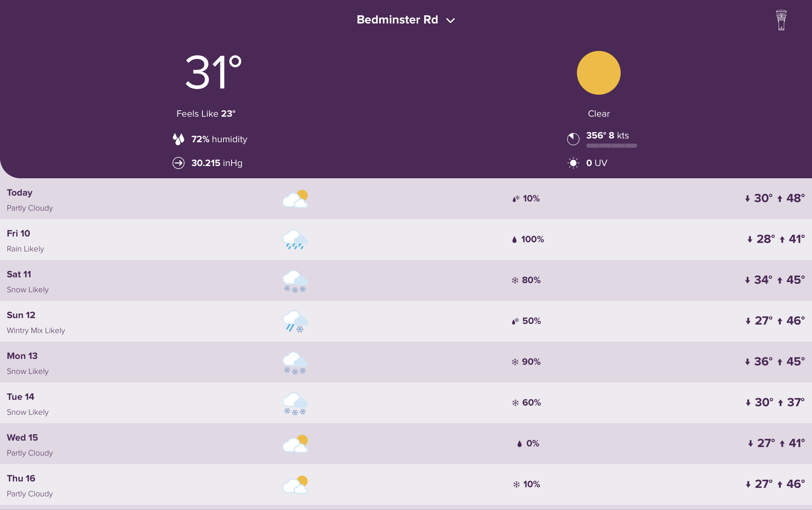
Task: Click the UV index sun icon
Action: click(573, 163)
